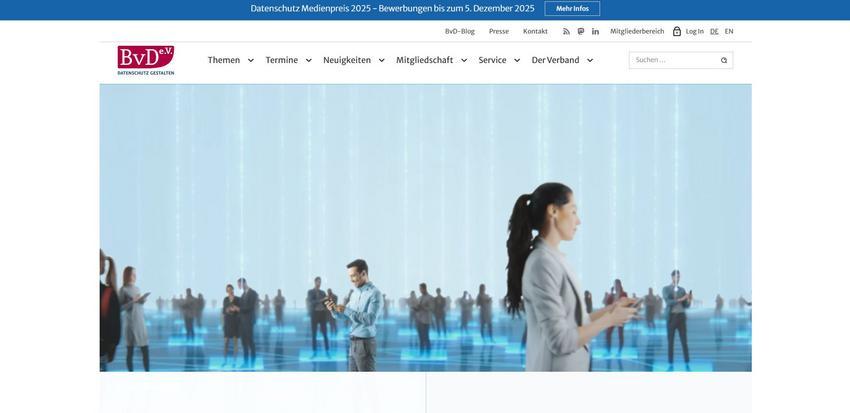This screenshot has height=413, width=850.
Task: Expand the Mitgliedschaft dropdown chevron
Action: coord(464,60)
